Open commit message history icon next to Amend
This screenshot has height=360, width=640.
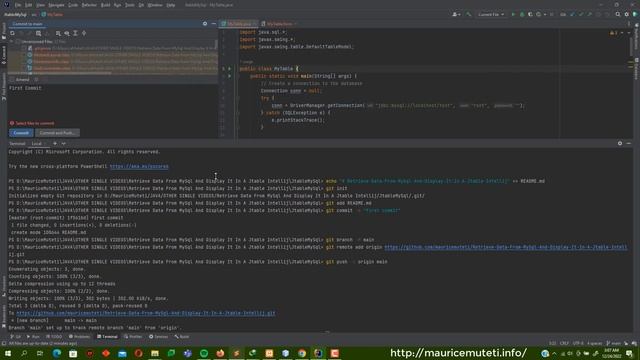click(36, 80)
